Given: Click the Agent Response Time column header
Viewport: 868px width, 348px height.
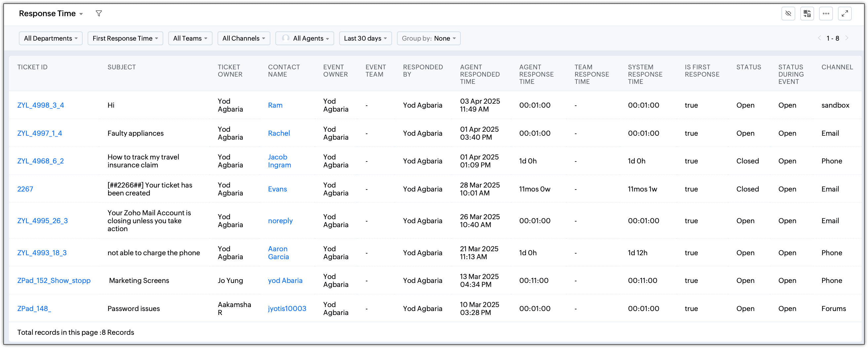Looking at the screenshot, I should tap(536, 74).
